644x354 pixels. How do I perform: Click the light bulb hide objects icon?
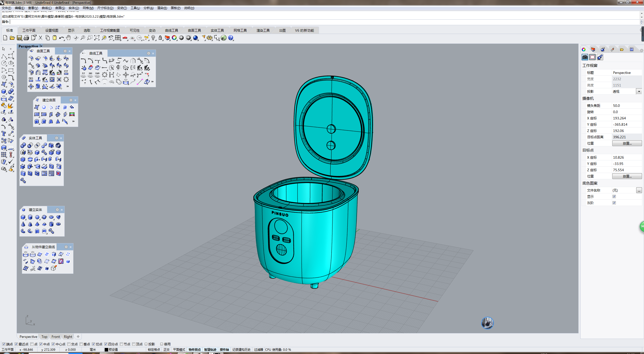153,38
